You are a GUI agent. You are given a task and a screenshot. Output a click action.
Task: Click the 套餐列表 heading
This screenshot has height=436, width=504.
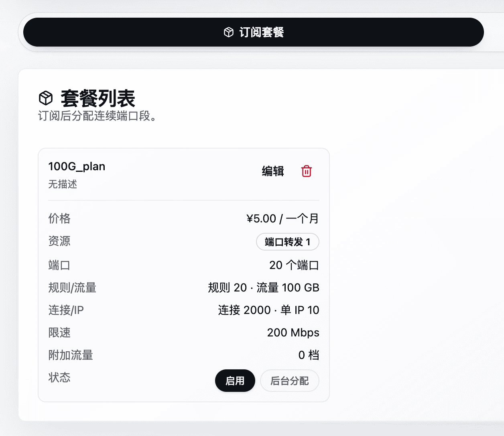tap(98, 98)
